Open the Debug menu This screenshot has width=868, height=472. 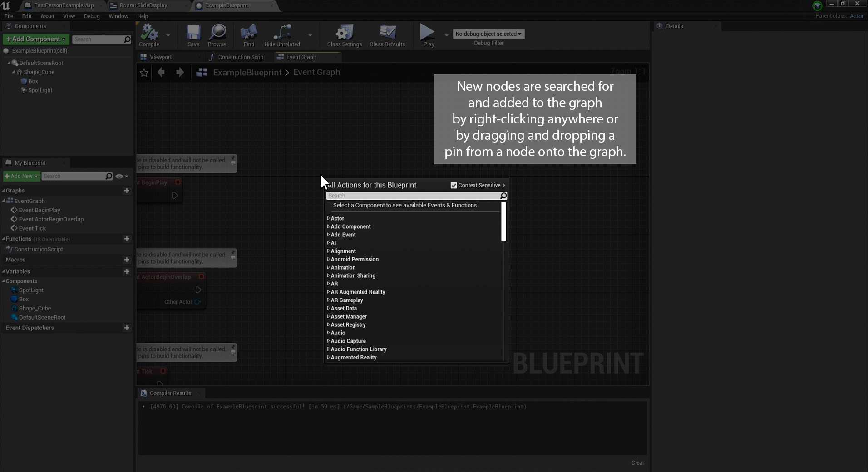92,16
